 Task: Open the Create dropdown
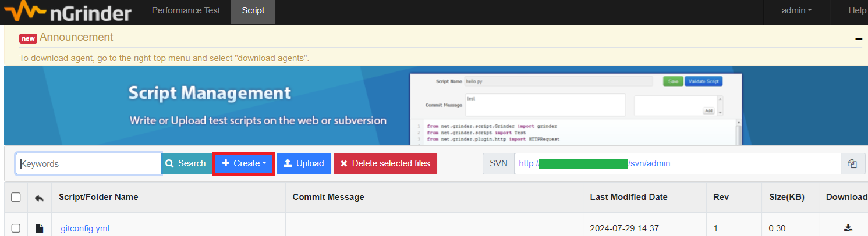point(244,164)
